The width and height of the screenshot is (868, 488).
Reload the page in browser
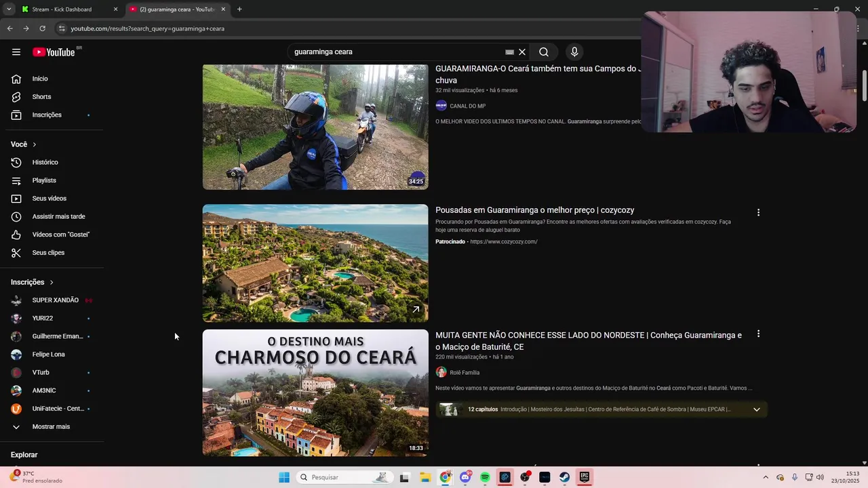pos(42,28)
